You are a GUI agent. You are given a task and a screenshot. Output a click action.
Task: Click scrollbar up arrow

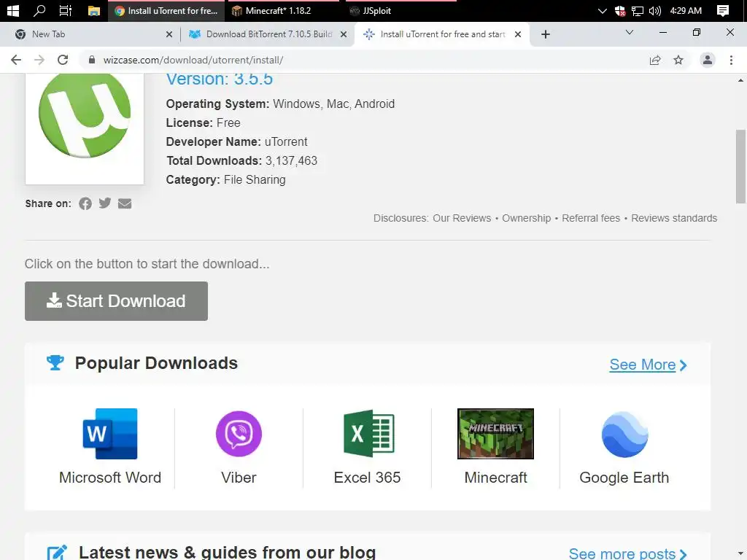[740, 80]
